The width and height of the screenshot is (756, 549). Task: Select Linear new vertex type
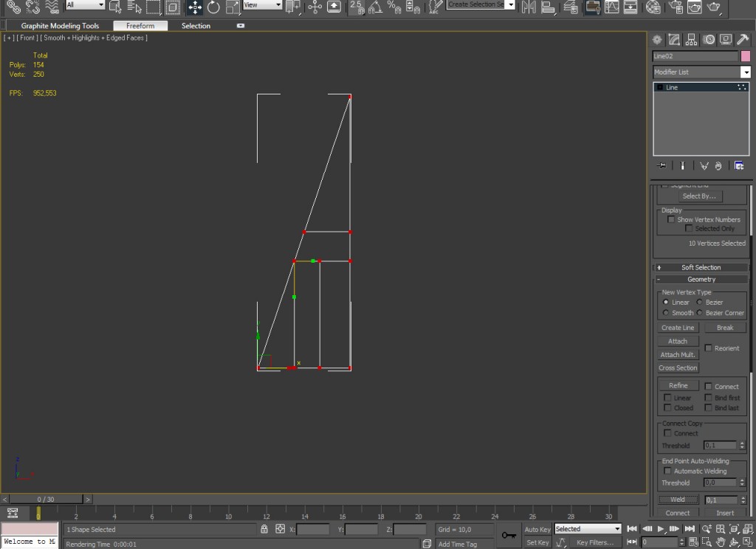click(666, 303)
